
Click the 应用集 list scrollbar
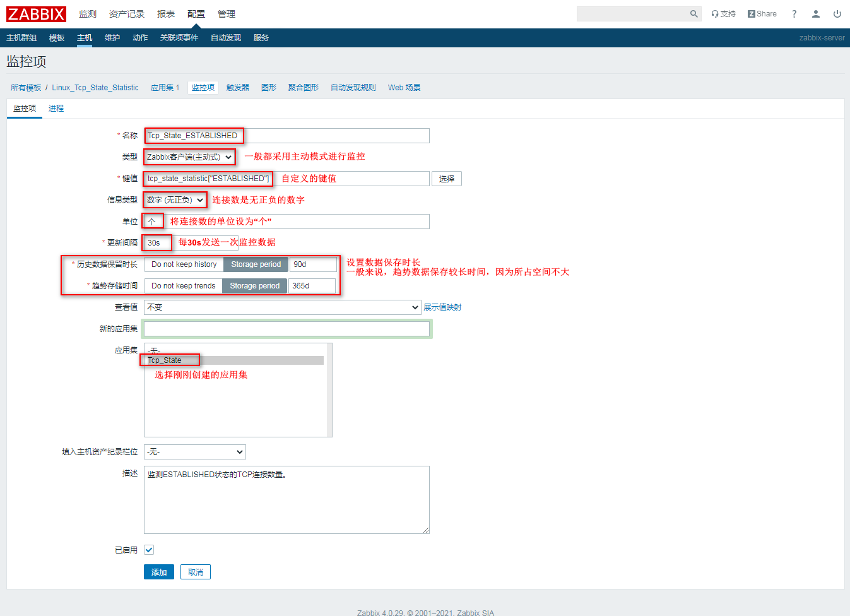pos(329,390)
